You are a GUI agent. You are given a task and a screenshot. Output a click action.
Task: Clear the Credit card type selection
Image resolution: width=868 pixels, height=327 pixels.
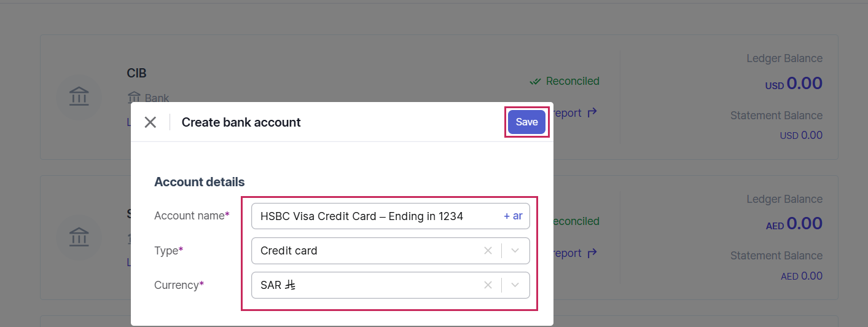click(488, 251)
